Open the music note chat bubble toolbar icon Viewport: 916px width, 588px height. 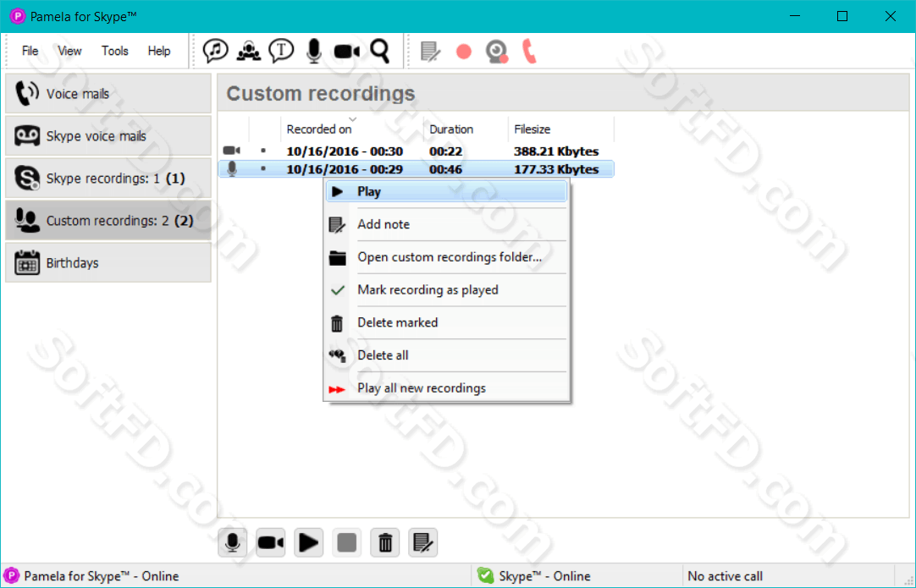215,51
